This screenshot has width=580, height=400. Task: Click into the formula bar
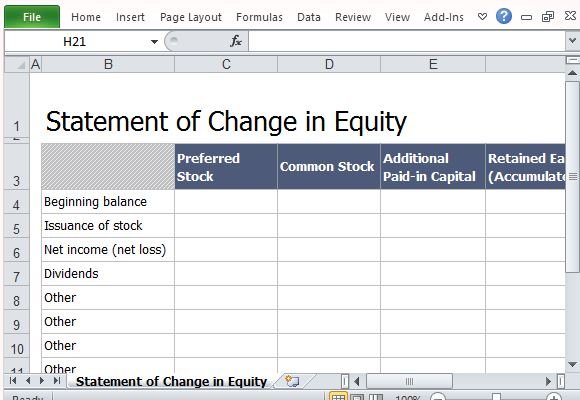point(406,41)
